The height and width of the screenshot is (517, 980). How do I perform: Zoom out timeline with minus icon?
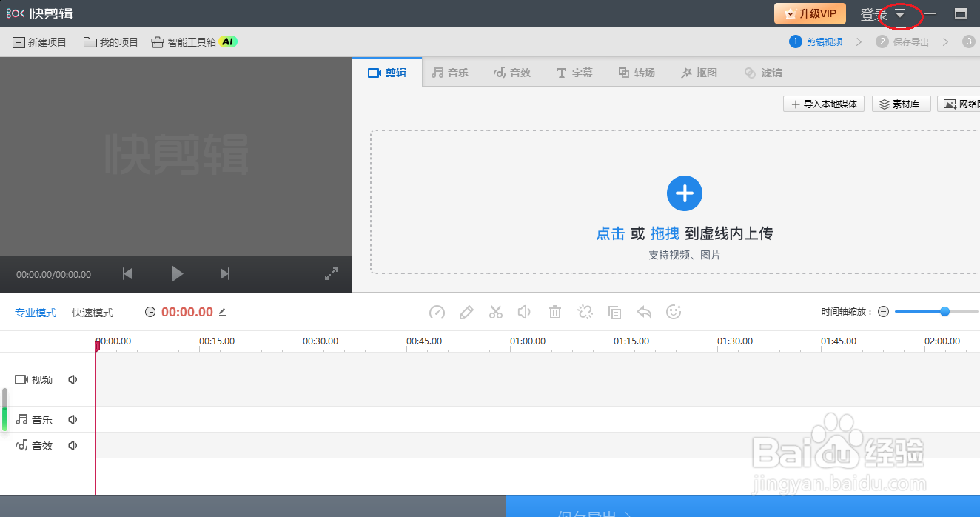pos(883,312)
